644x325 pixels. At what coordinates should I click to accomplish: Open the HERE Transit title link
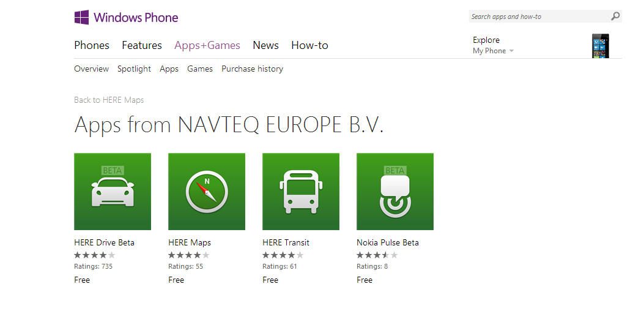click(286, 242)
